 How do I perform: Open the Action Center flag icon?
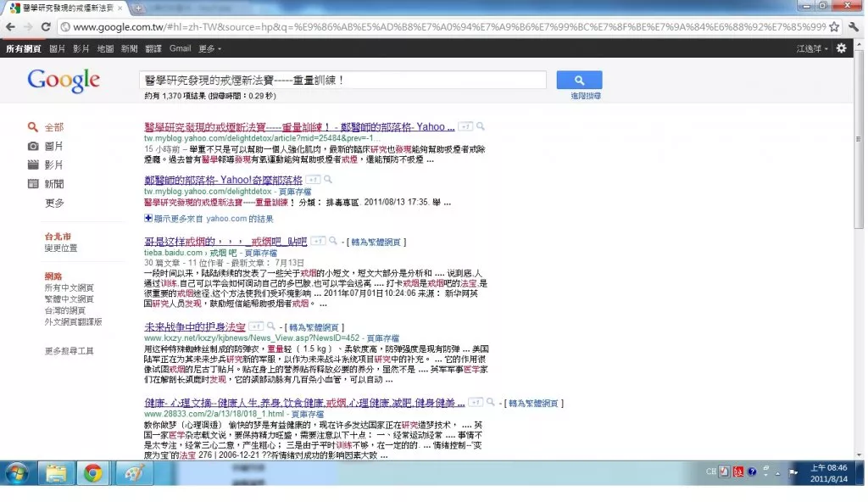pyautogui.click(x=793, y=472)
